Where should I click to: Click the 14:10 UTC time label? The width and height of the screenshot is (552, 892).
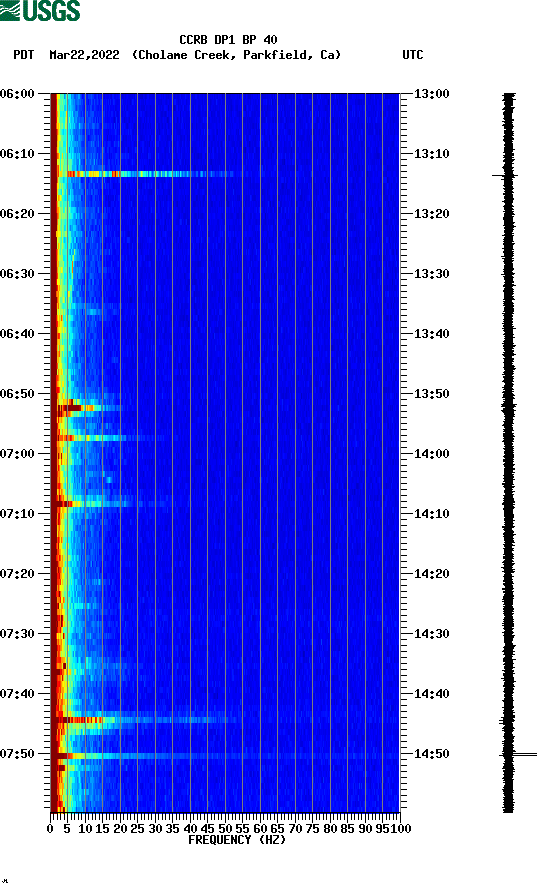coord(431,514)
